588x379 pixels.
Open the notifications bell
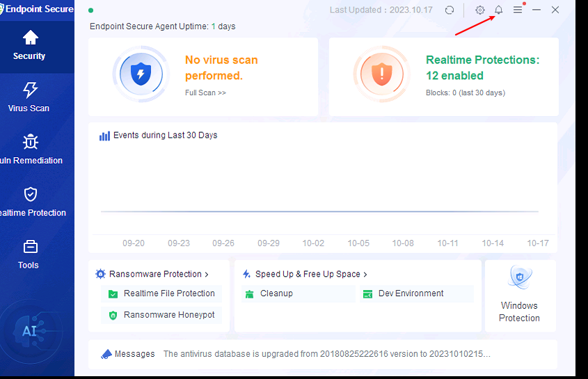(498, 10)
